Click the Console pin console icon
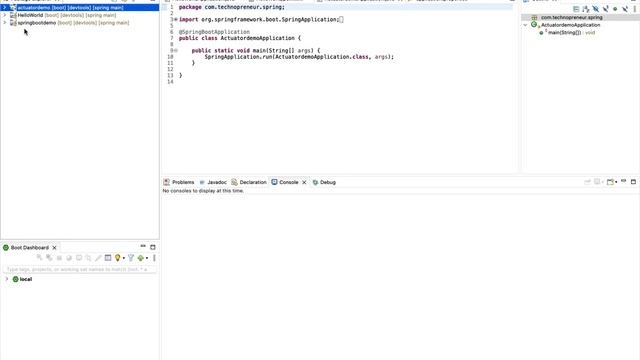Viewport: 640px width, 360px height. pyautogui.click(x=587, y=182)
